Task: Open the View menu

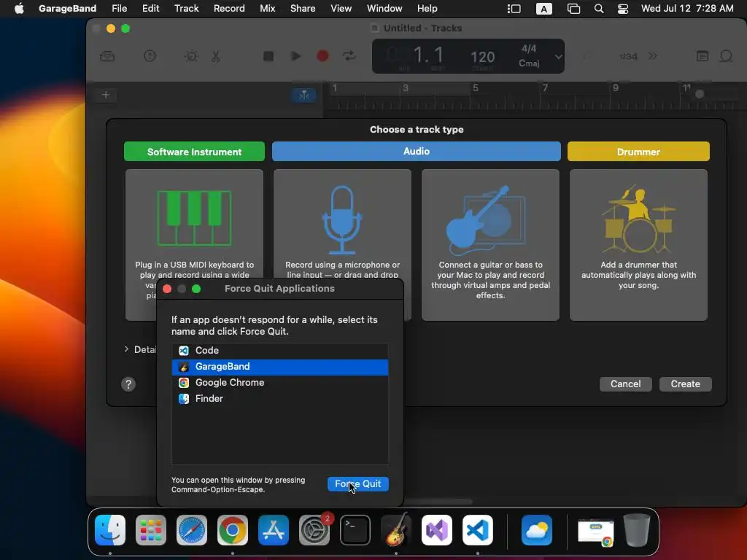Action: 341,9
